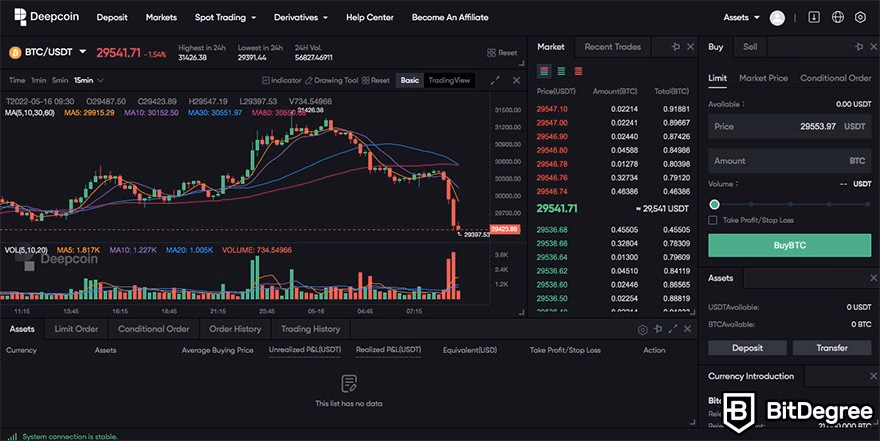This screenshot has width=880, height=441.
Task: Show buy orders only view
Action: 561,71
